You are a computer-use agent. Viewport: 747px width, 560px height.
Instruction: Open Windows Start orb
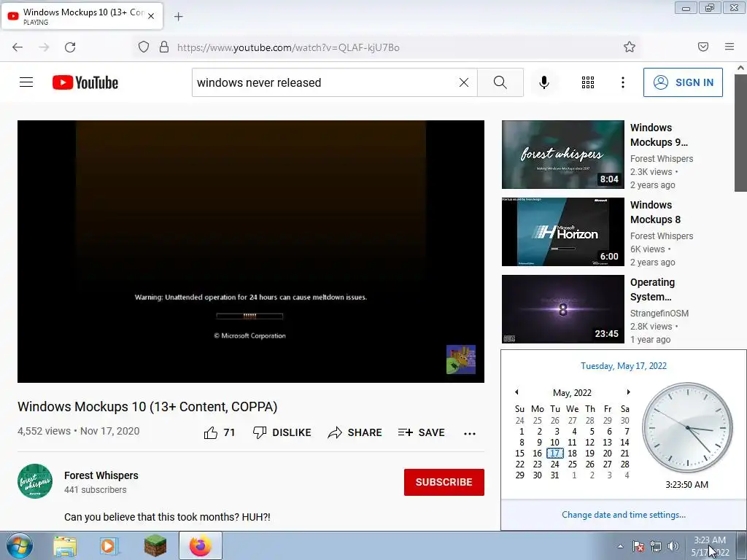tap(20, 545)
